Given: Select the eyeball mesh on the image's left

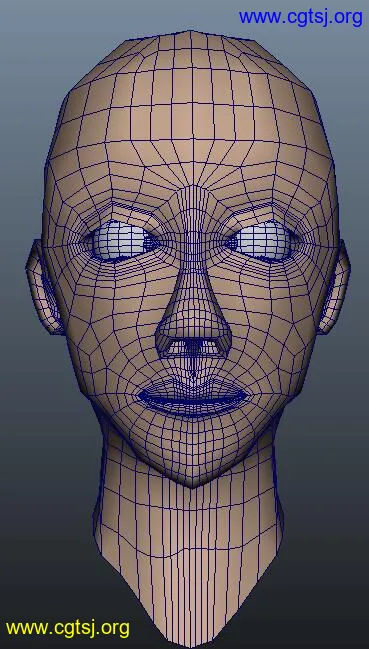Looking at the screenshot, I should pos(119,241).
